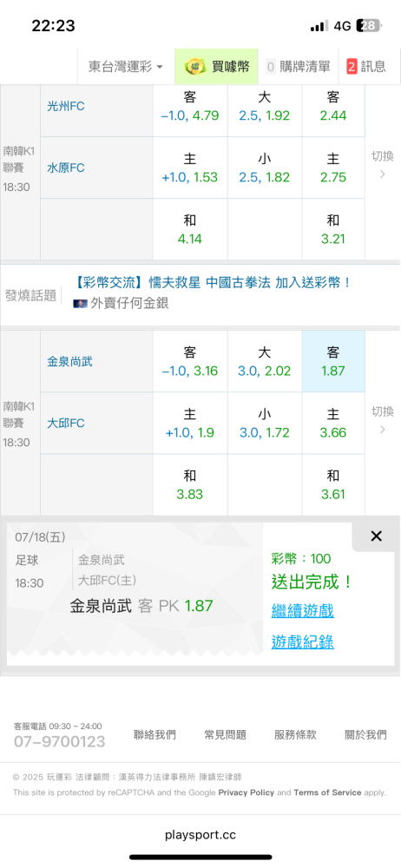Expand 切換 for 光州FC match
The width and height of the screenshot is (401, 868).
tap(382, 166)
